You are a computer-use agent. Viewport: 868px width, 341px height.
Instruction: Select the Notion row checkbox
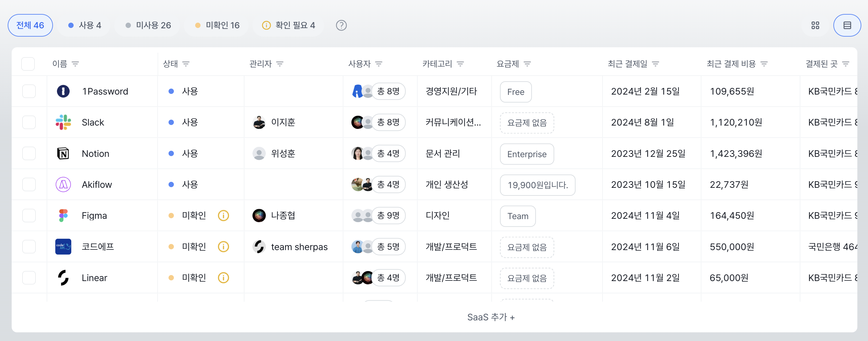pos(29,154)
